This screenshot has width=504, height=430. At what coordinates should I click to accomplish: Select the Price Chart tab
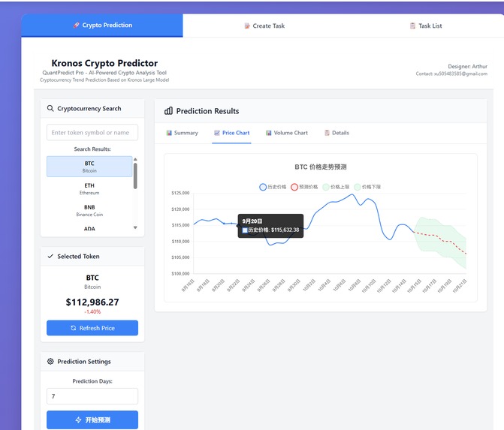tap(232, 133)
